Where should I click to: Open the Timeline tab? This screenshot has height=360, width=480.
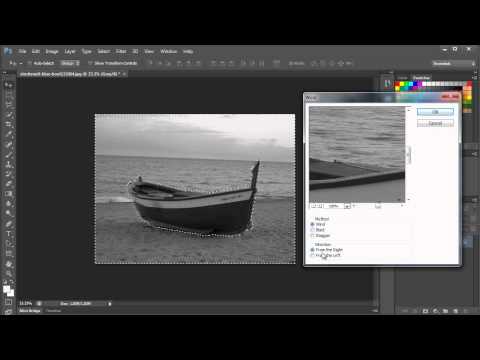tap(53, 311)
